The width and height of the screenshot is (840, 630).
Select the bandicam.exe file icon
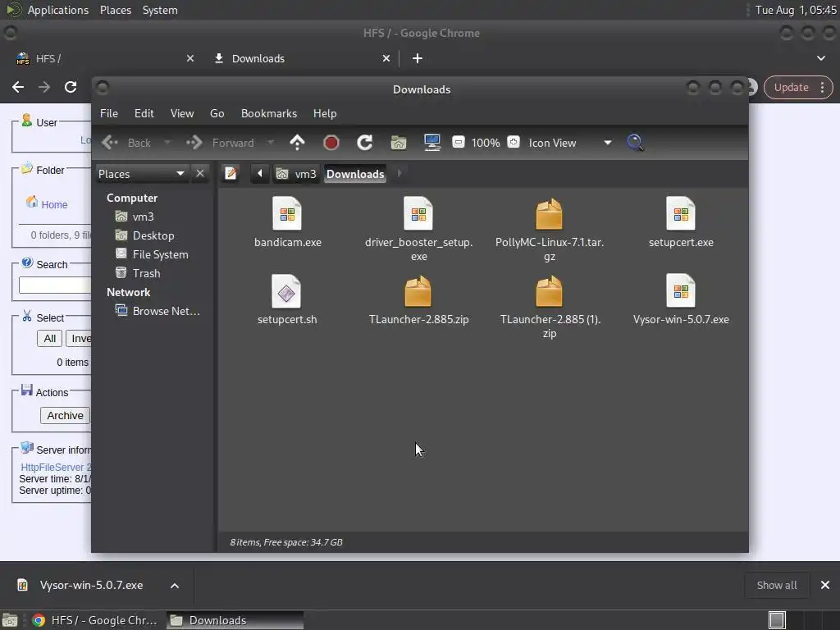click(287, 214)
